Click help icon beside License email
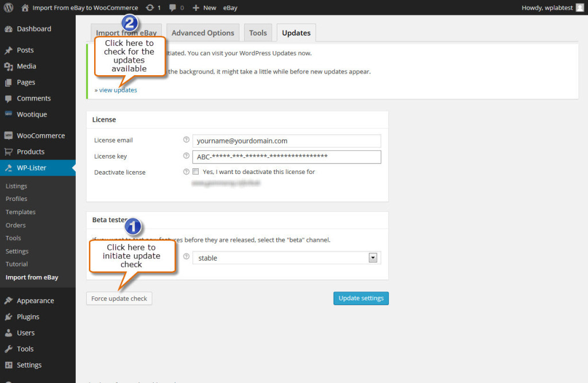 click(x=186, y=140)
